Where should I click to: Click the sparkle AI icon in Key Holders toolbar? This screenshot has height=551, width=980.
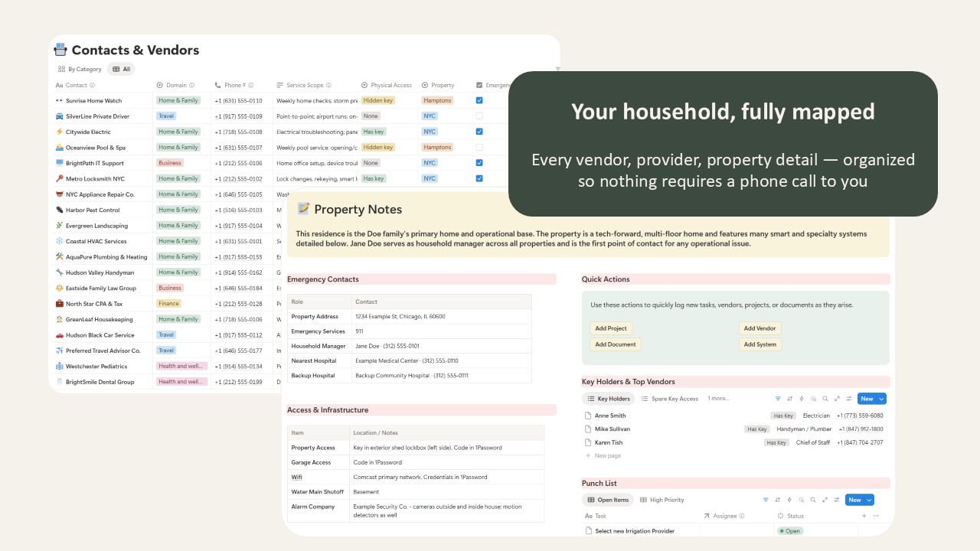[813, 399]
